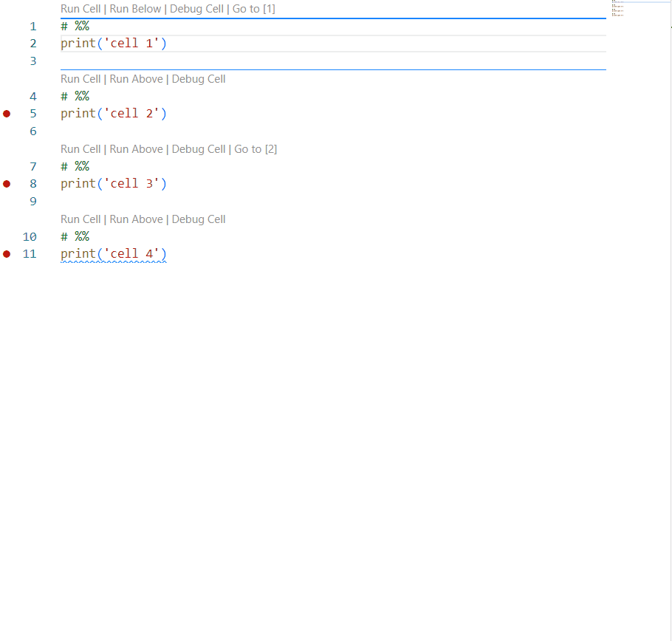Remove the breakpoint on line 5
The image size is (672, 641).
[7, 113]
